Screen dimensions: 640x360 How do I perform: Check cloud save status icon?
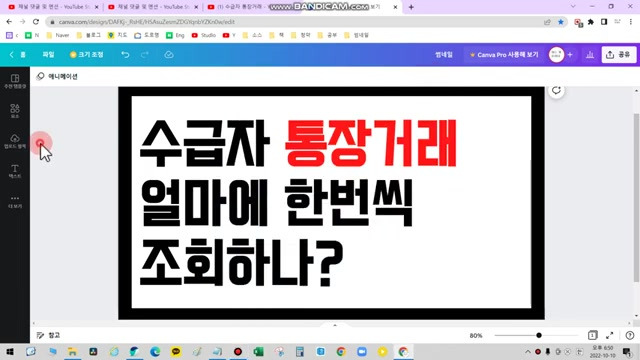(169, 55)
